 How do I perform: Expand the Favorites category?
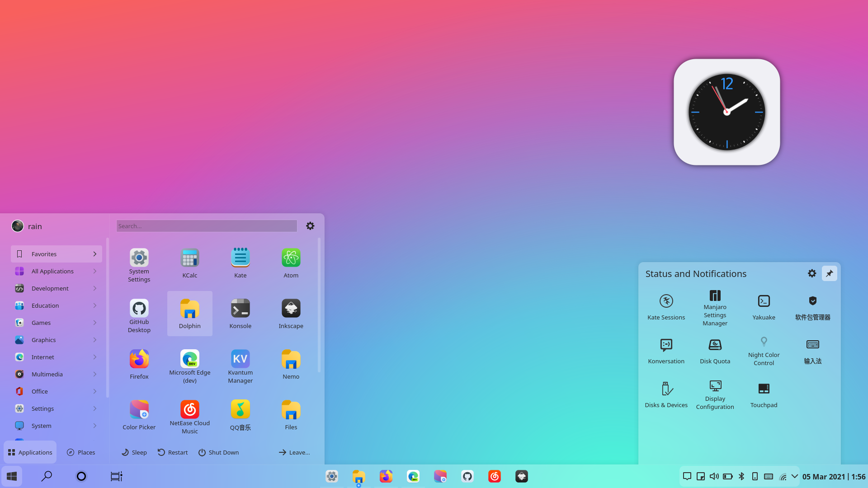pos(57,254)
